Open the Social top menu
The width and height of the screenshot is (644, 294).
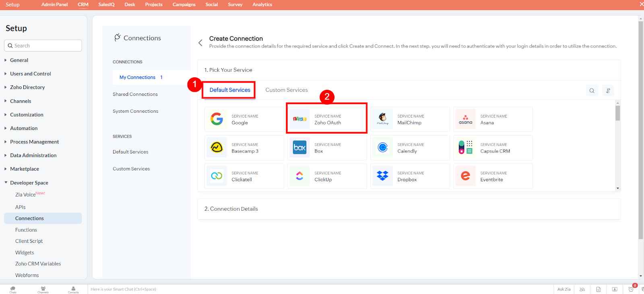pyautogui.click(x=212, y=4)
